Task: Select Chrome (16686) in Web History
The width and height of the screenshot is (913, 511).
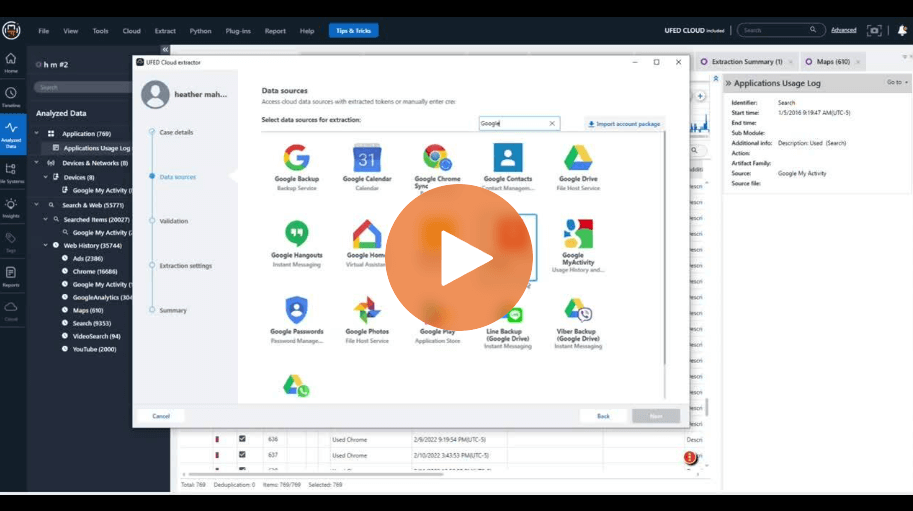Action: click(95, 271)
